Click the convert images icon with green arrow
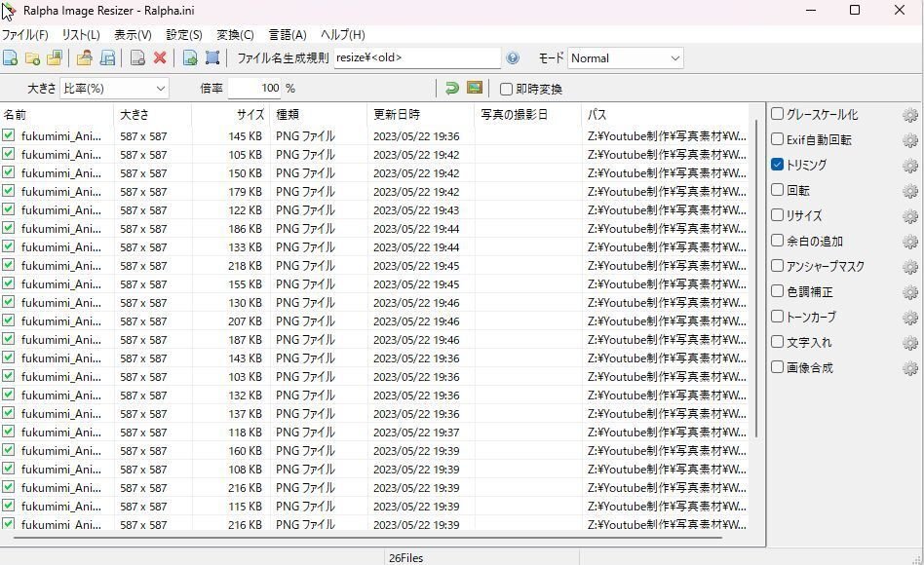 click(x=190, y=57)
